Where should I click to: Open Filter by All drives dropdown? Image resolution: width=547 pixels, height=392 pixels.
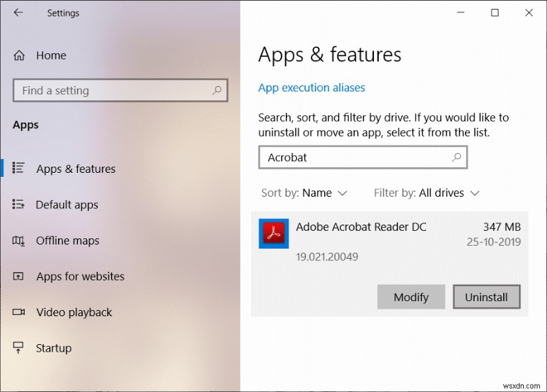tap(426, 193)
